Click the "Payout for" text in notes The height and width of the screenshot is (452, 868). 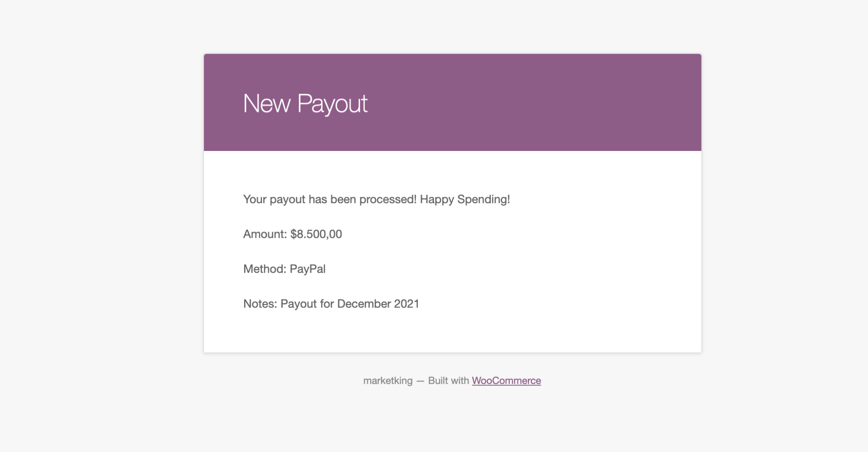307,304
